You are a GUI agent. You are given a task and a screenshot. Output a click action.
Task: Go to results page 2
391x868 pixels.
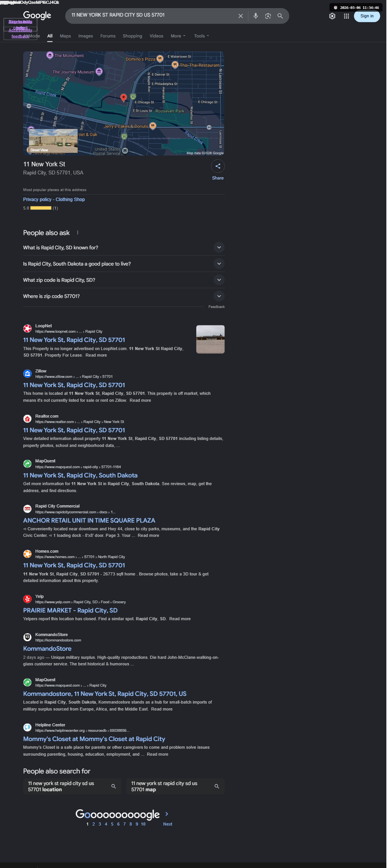point(93,824)
